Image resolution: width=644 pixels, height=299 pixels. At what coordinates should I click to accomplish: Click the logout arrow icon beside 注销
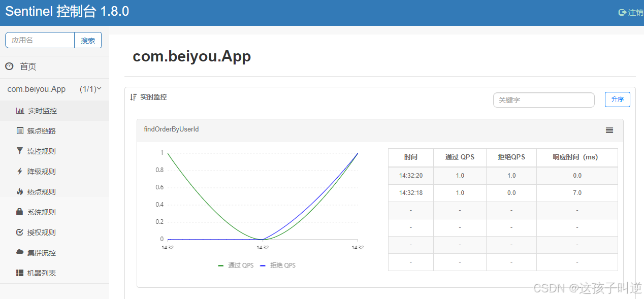coord(622,12)
